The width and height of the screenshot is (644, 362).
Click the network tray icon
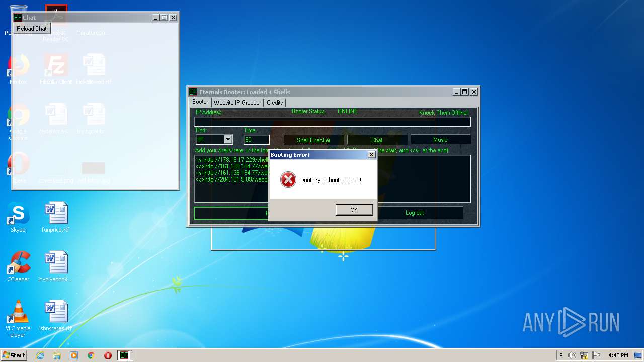[x=584, y=355]
